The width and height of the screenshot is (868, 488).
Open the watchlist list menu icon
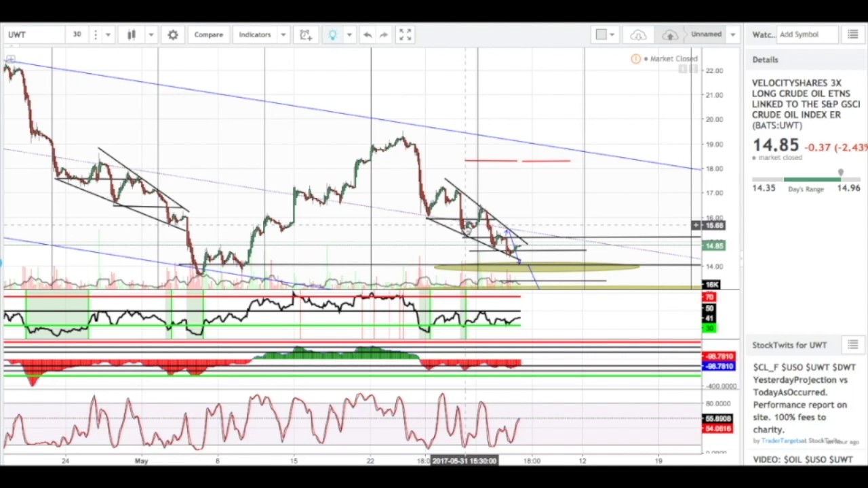[852, 35]
